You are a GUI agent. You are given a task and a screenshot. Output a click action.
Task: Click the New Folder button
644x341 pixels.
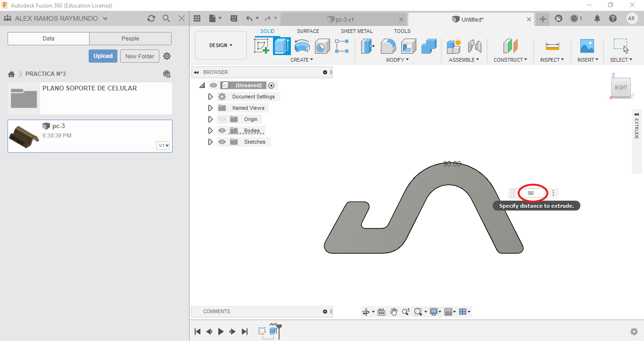pyautogui.click(x=140, y=56)
